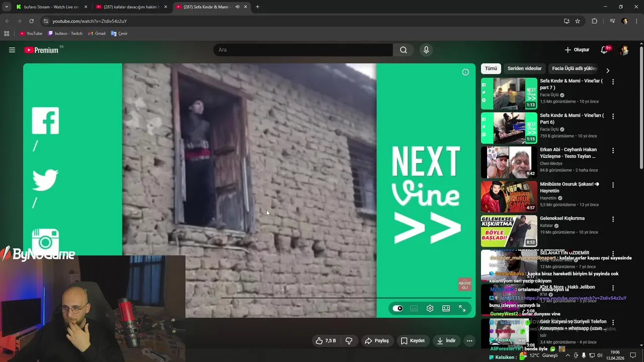
Task: Open the Chrome apps grid in bookmarks bar
Action: (x=7, y=34)
